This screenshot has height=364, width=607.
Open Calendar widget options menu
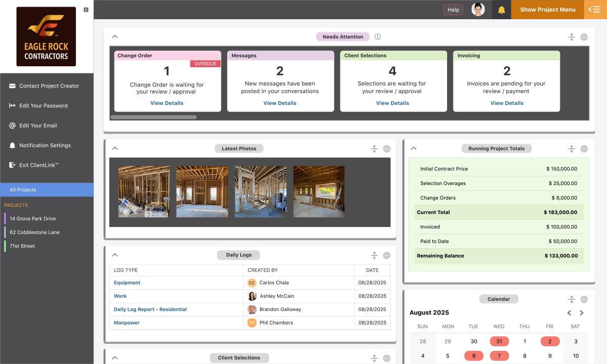click(x=584, y=299)
